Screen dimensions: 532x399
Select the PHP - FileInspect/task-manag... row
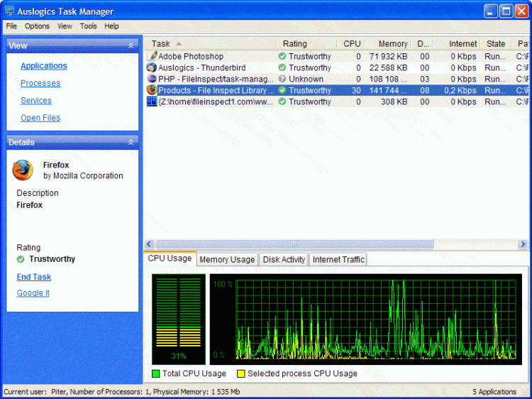tap(337, 79)
